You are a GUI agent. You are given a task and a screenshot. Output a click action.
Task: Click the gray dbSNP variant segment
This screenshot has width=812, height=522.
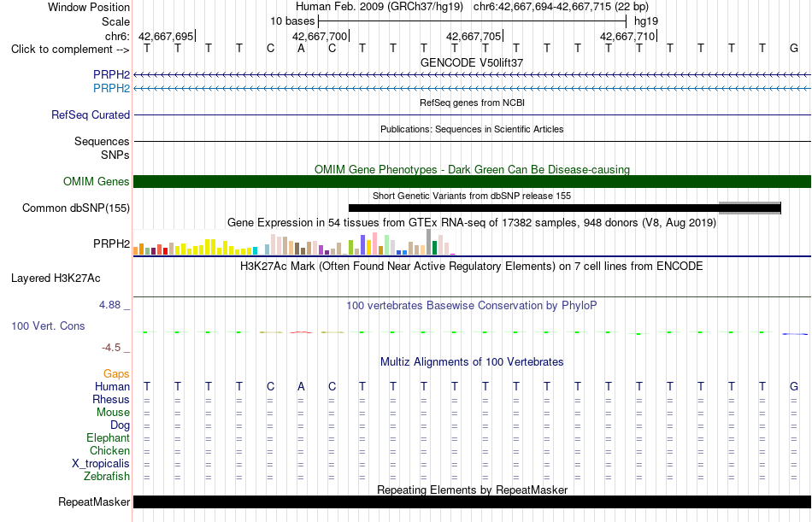750,208
